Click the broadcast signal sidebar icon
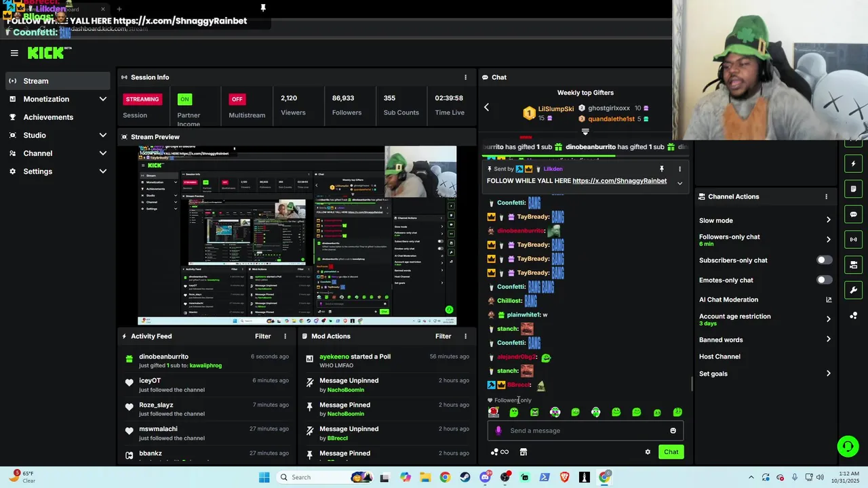The height and width of the screenshot is (488, 868). pyautogui.click(x=853, y=239)
